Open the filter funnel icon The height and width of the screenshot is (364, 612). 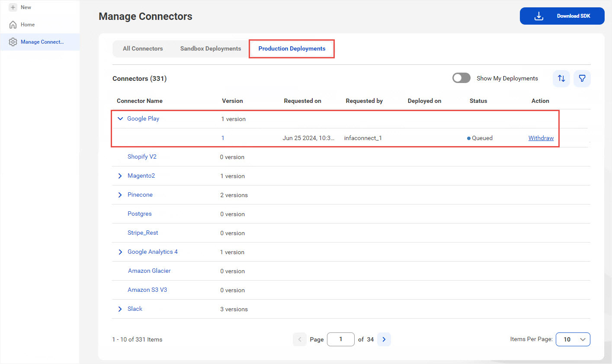(582, 78)
